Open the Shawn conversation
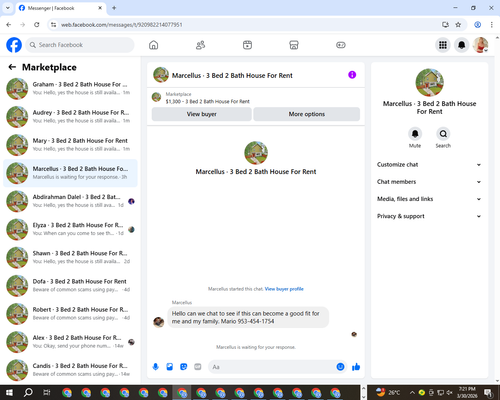 70,258
